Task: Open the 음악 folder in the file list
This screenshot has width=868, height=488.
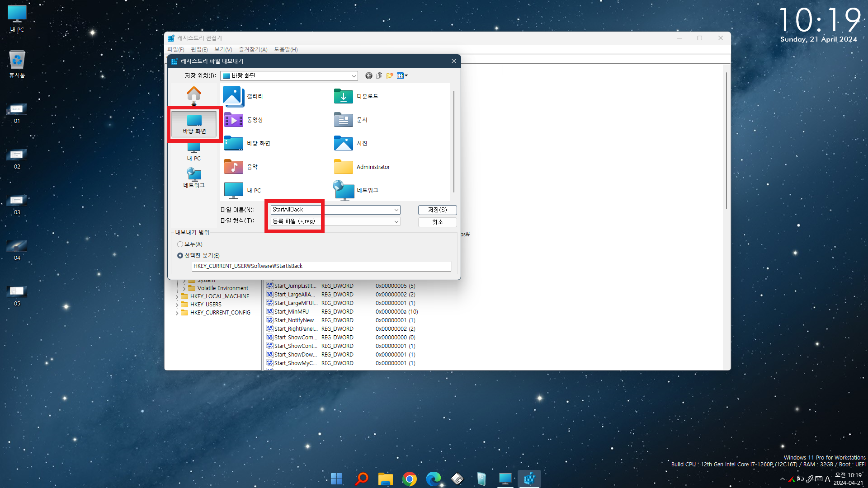Action: [241, 167]
